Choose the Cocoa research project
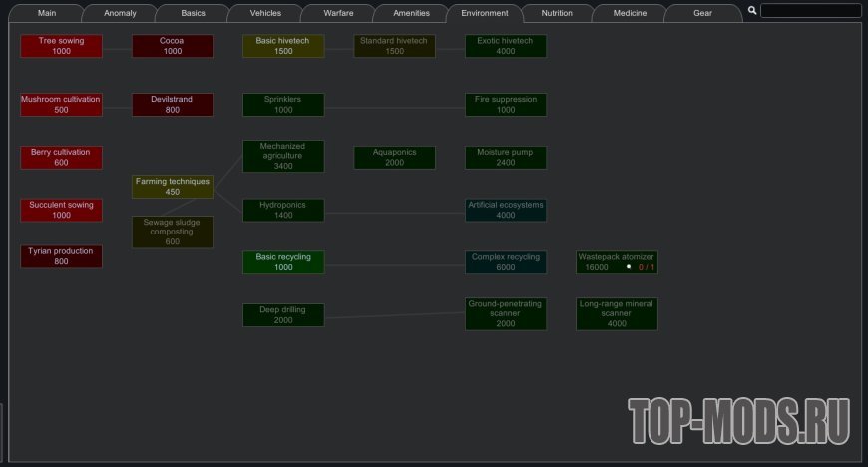868x467 pixels. click(x=173, y=46)
